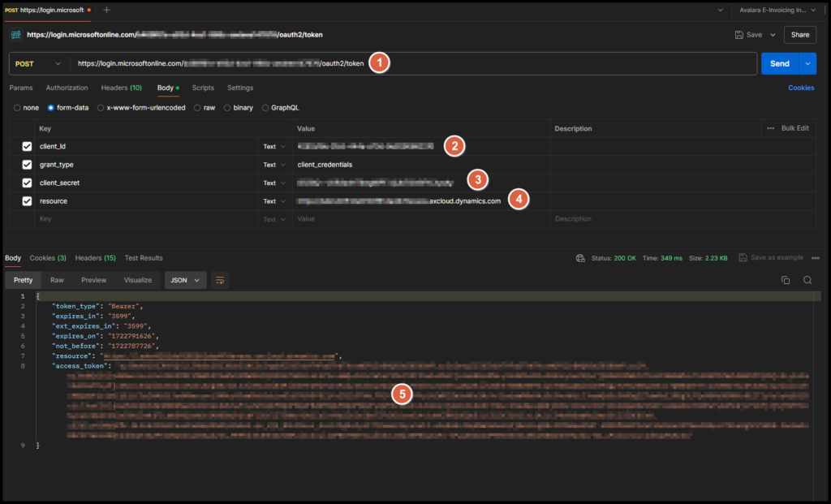Click the Save disk icon
Viewport: 831px width, 504px height.
[x=738, y=35]
